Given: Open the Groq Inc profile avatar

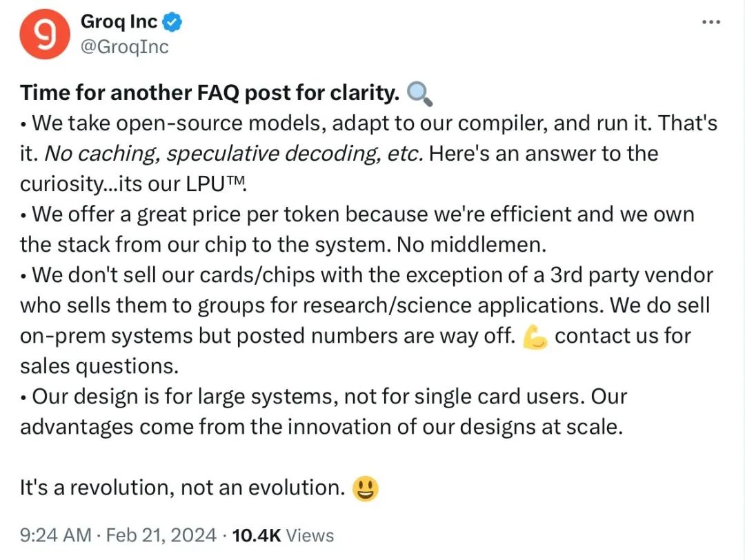Looking at the screenshot, I should click(43, 34).
